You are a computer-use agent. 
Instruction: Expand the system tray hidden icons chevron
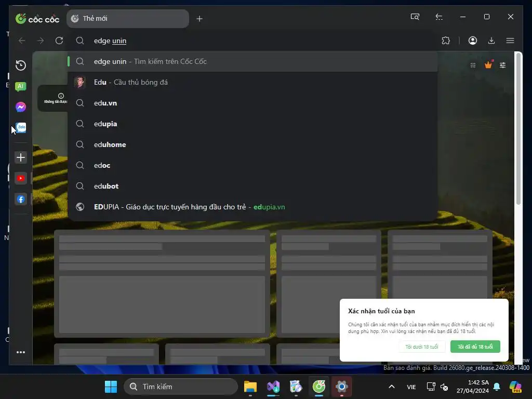pyautogui.click(x=392, y=387)
